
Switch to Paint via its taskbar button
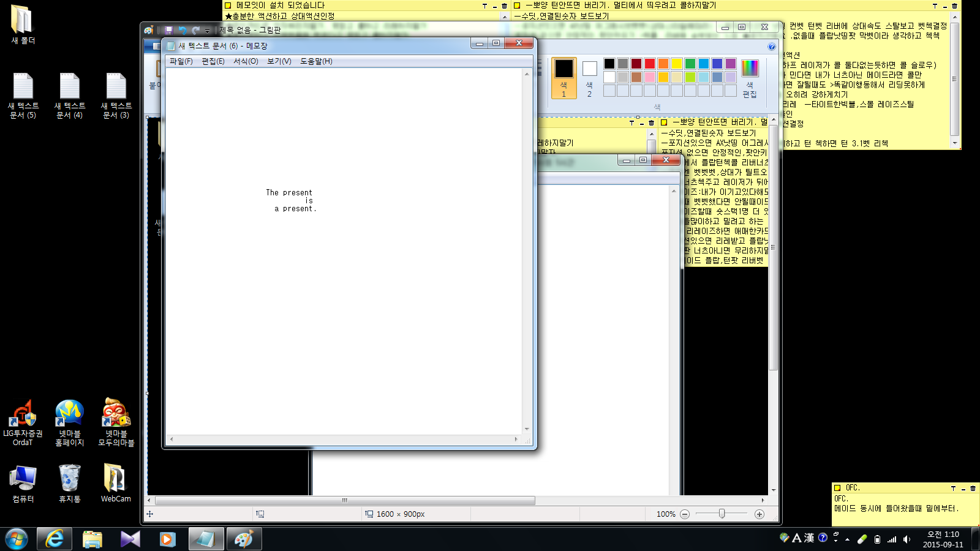pyautogui.click(x=244, y=539)
